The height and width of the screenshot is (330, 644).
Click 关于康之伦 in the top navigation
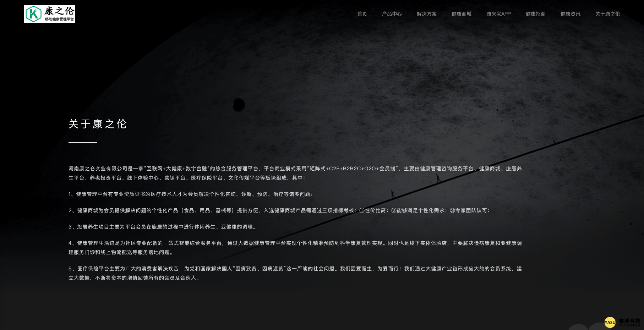(x=607, y=14)
